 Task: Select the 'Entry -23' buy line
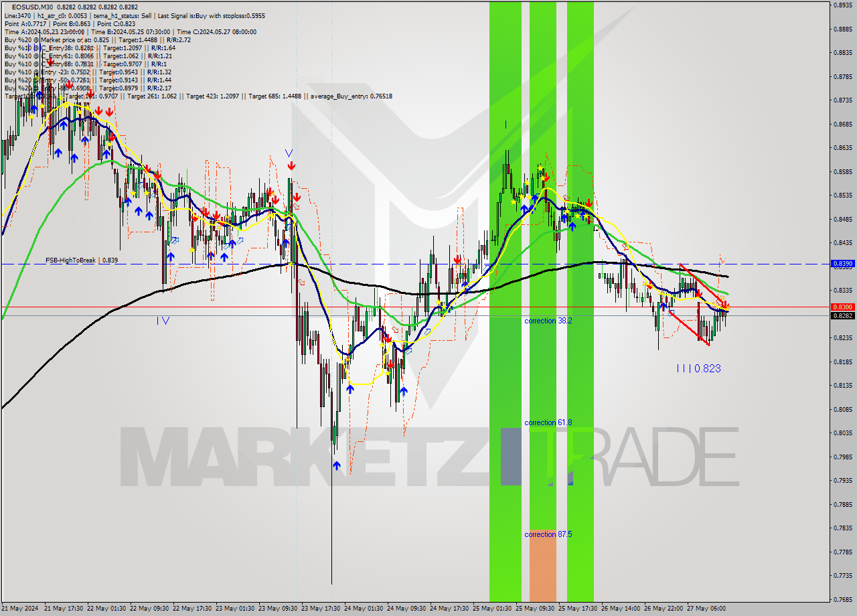pyautogui.click(x=88, y=72)
